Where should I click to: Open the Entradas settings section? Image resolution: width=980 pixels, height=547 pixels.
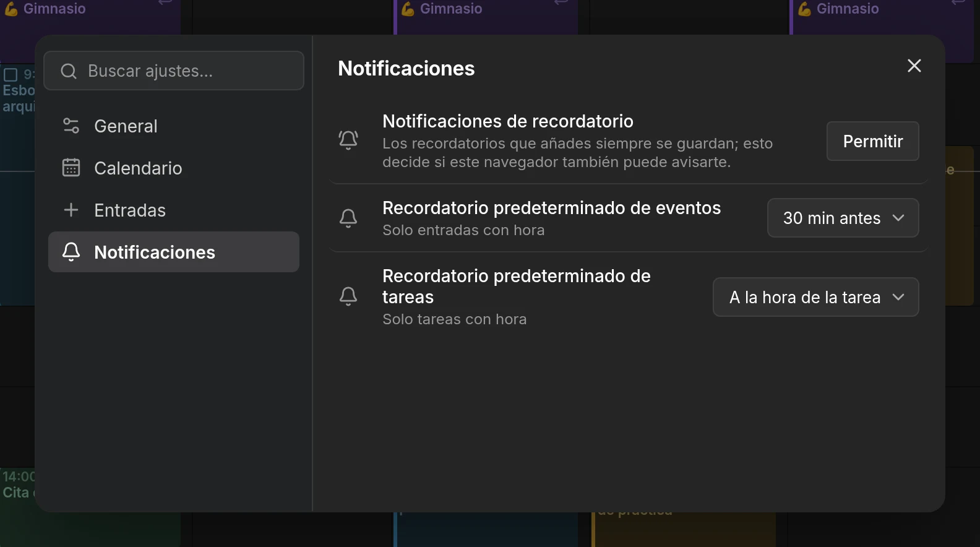[174, 210]
